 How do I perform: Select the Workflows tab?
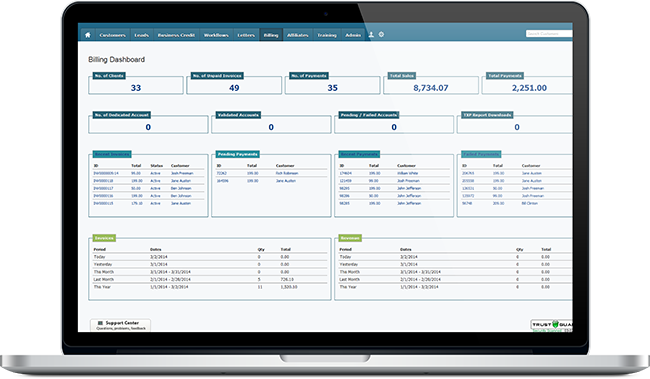tap(216, 35)
